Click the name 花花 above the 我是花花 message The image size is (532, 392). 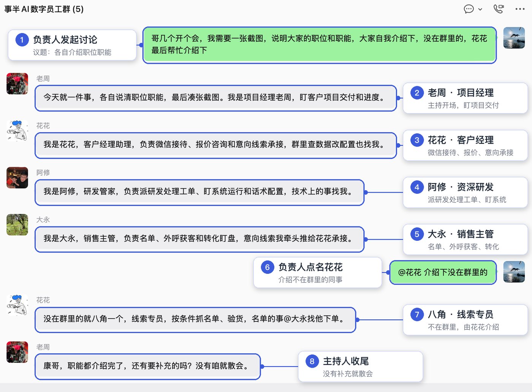click(x=43, y=126)
